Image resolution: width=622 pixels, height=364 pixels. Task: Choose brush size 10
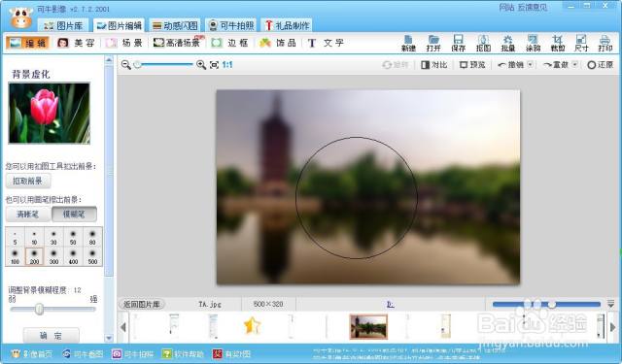[35, 237]
